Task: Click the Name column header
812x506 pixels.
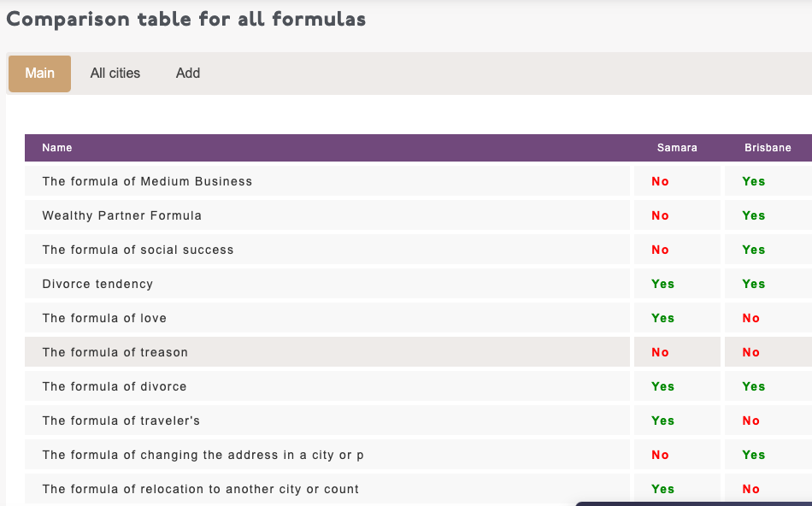Action: click(57, 148)
